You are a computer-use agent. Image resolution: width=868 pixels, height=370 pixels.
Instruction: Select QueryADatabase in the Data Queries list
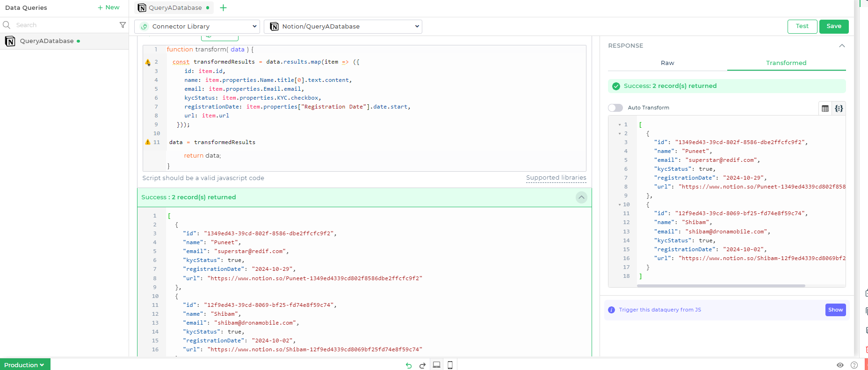[64, 41]
